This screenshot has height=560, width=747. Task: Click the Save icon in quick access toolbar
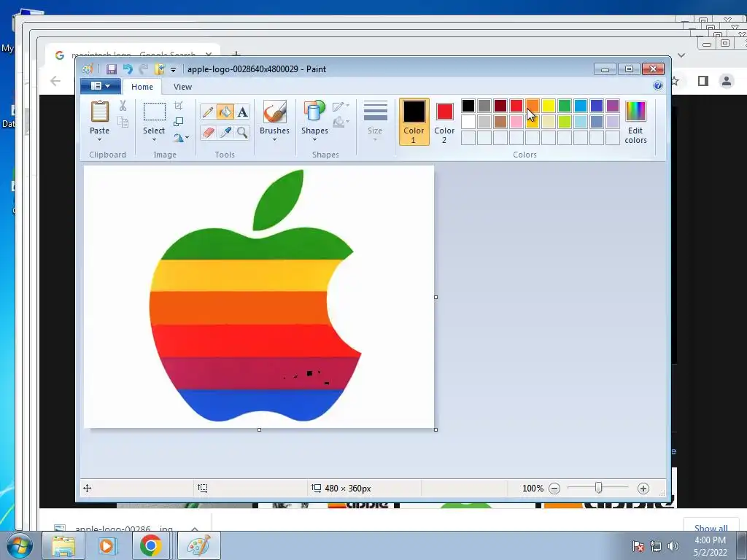112,69
